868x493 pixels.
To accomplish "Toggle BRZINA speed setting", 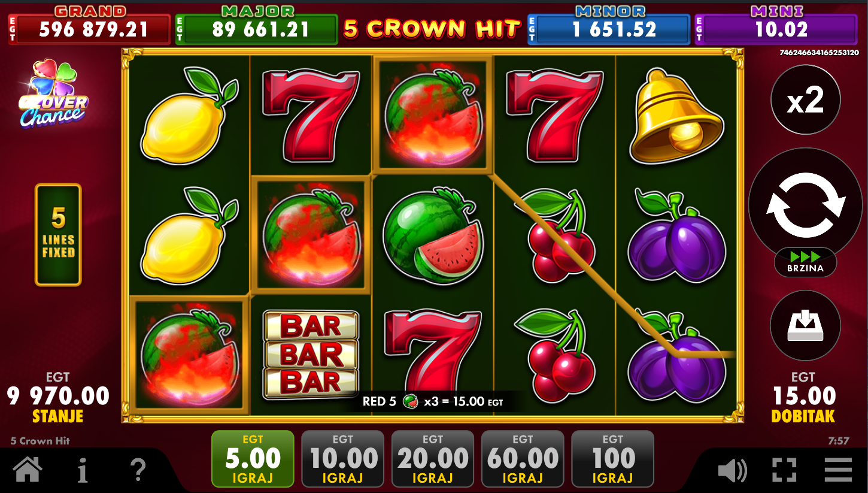I will coord(805,262).
